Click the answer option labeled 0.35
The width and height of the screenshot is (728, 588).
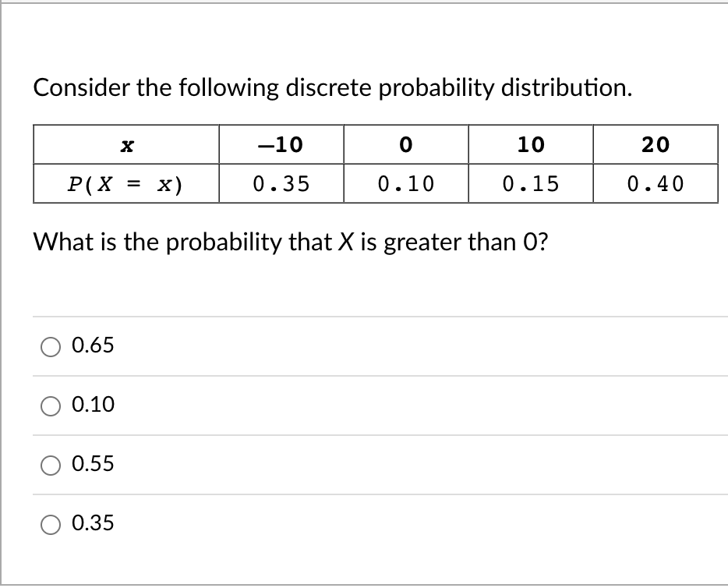pyautogui.click(x=92, y=524)
